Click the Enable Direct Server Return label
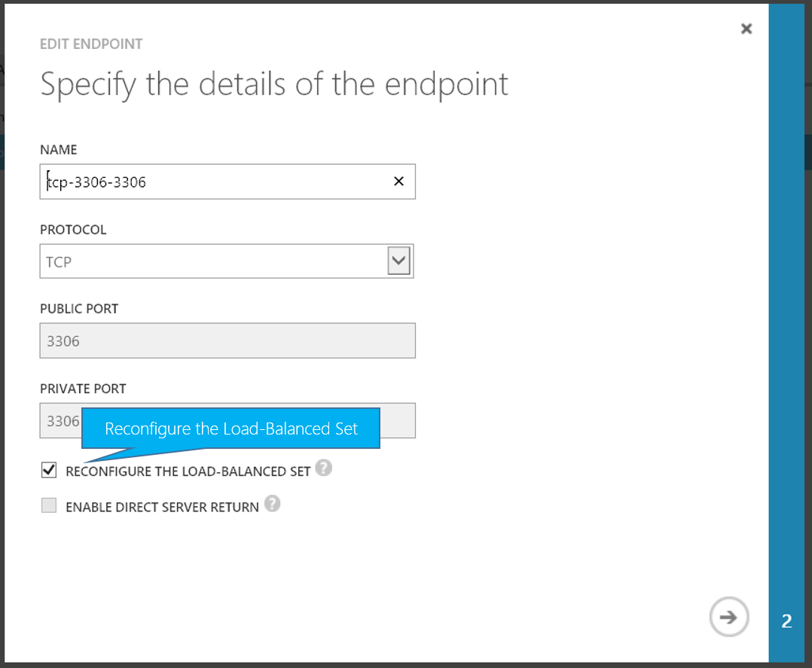This screenshot has width=812, height=668. click(x=162, y=508)
